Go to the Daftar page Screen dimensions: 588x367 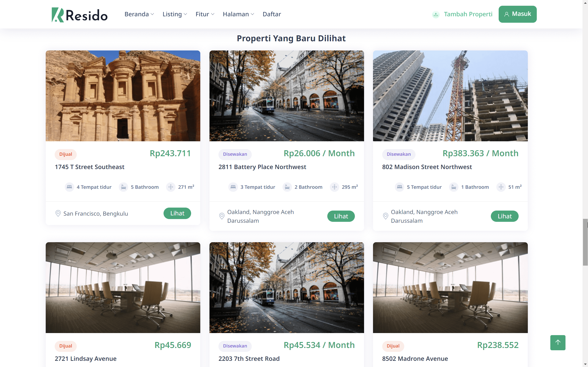(x=272, y=14)
